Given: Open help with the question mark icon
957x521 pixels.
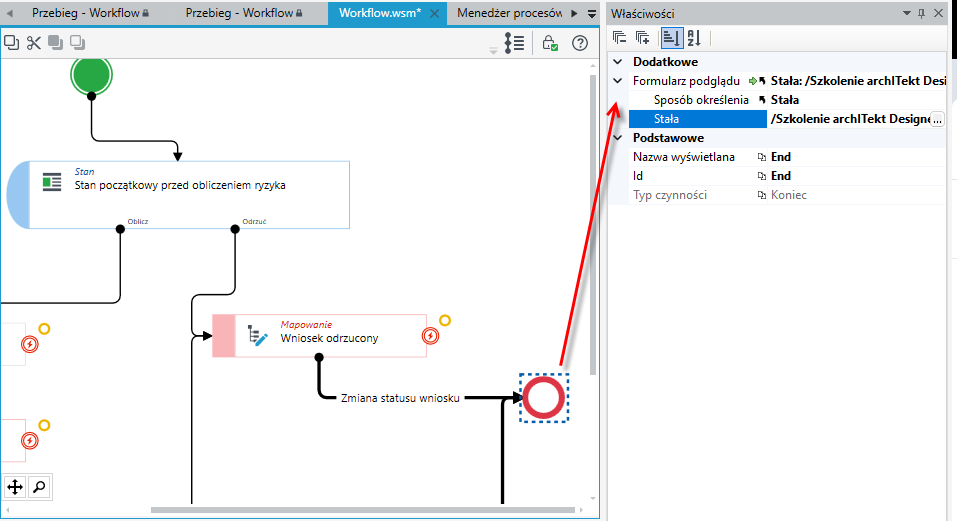Looking at the screenshot, I should [580, 43].
